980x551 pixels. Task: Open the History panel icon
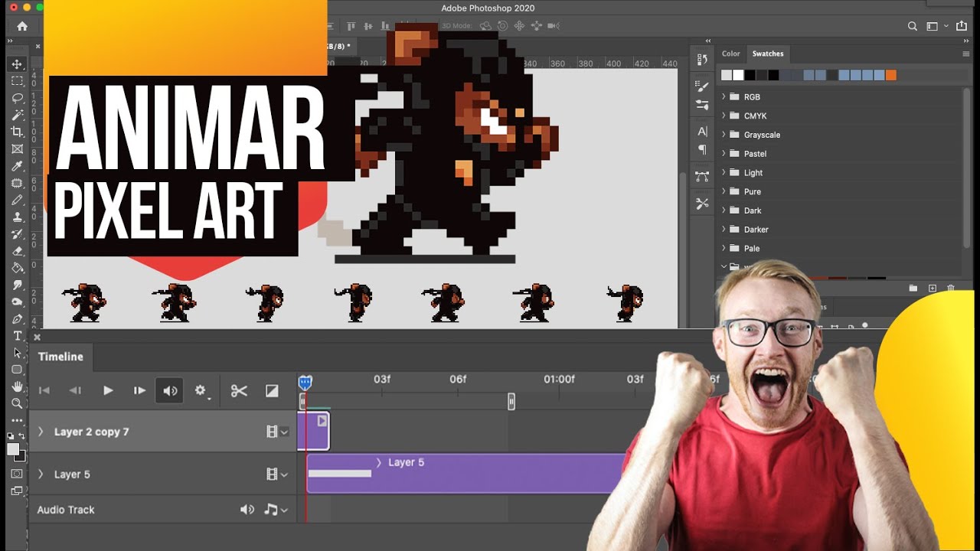point(702,60)
